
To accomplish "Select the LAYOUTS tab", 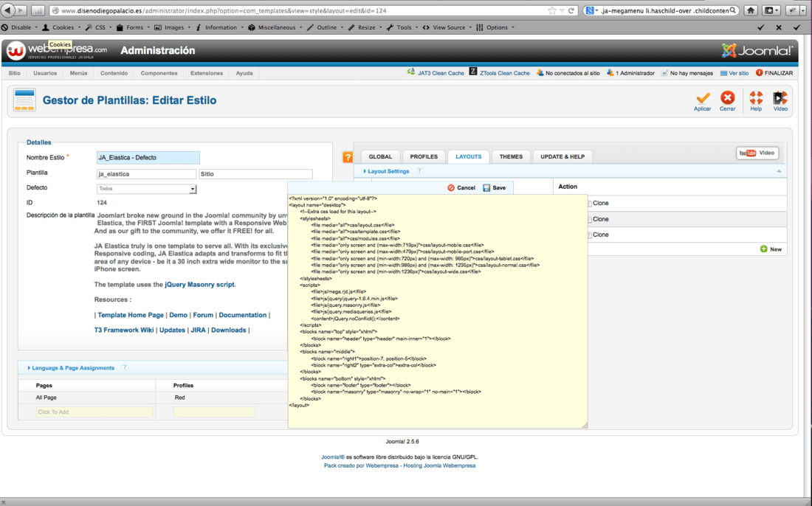I will [x=469, y=157].
